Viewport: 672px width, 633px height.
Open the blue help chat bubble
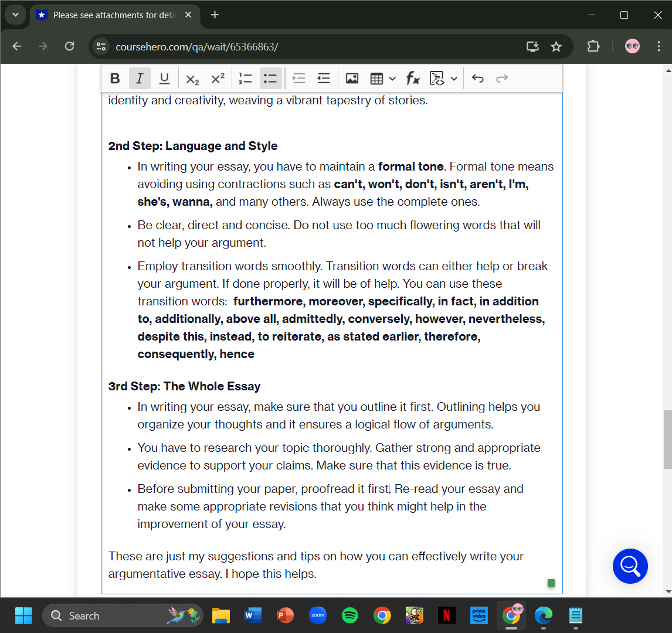(x=630, y=566)
